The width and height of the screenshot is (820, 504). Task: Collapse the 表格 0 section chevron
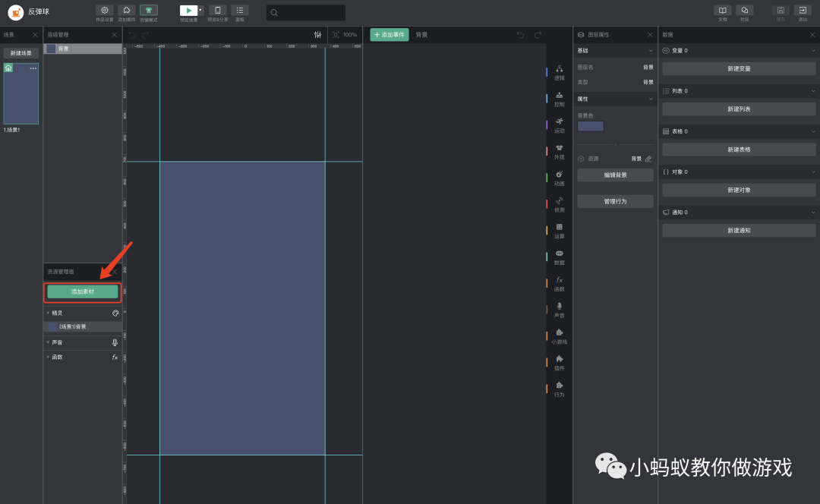[812, 131]
